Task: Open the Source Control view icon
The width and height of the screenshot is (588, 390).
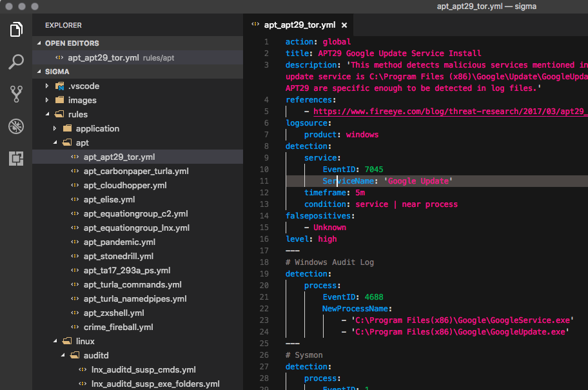Action: [16, 94]
